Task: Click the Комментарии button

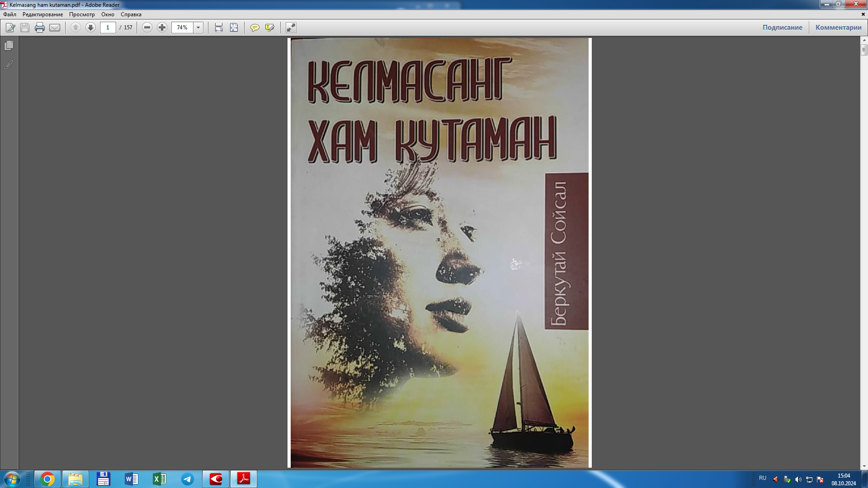Action: 838,27
